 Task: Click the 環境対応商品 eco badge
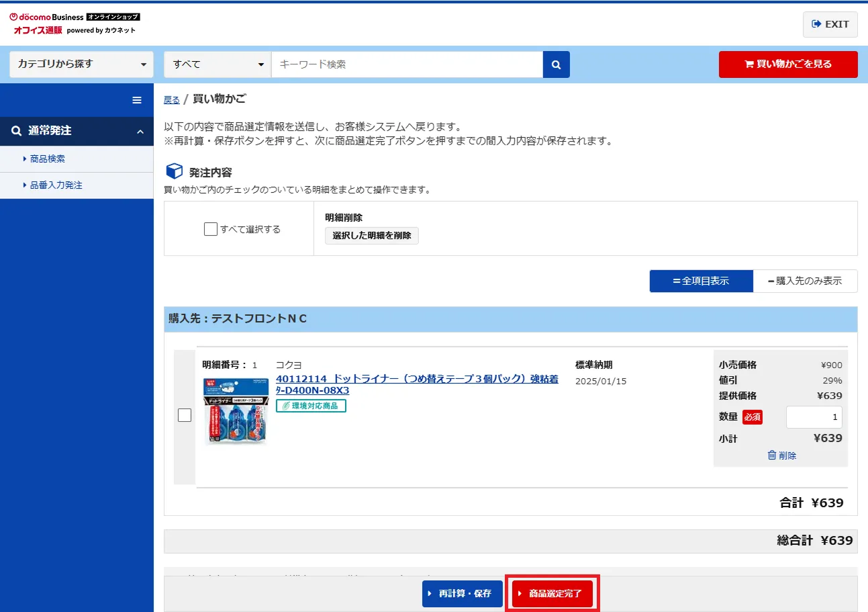click(311, 406)
